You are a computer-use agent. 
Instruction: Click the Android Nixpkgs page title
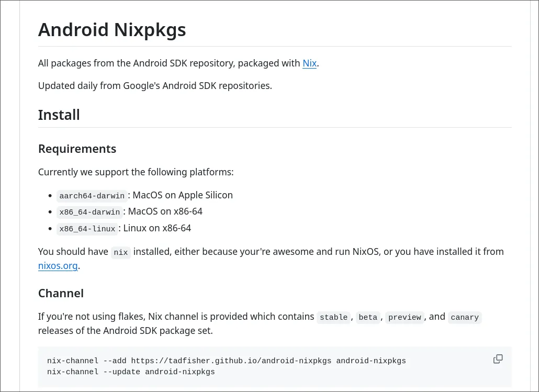click(111, 29)
